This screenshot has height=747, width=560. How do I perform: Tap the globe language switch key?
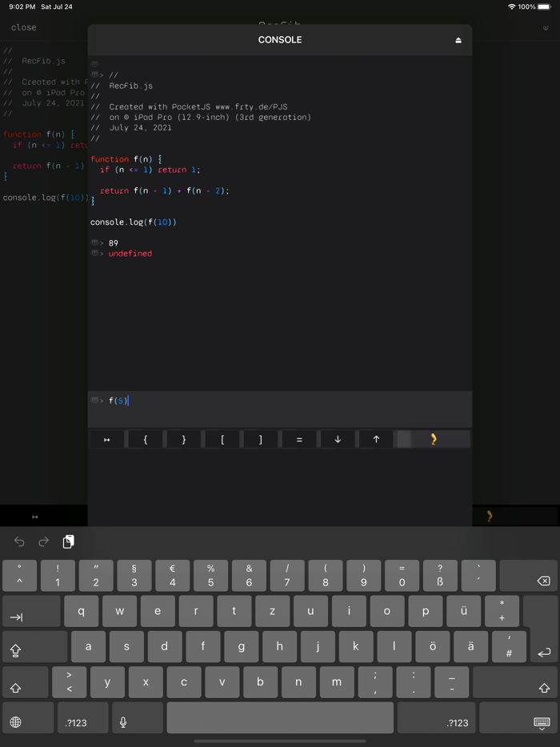(28, 718)
